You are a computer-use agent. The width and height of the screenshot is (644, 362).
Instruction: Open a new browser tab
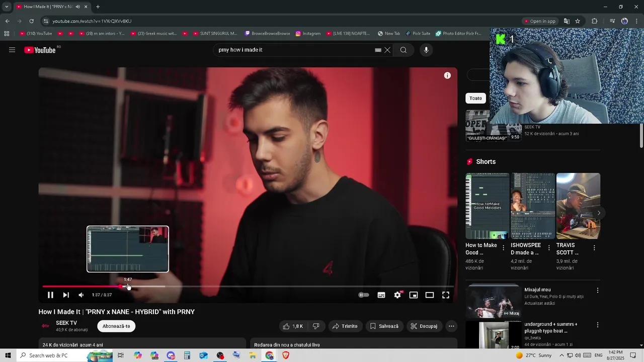98,7
